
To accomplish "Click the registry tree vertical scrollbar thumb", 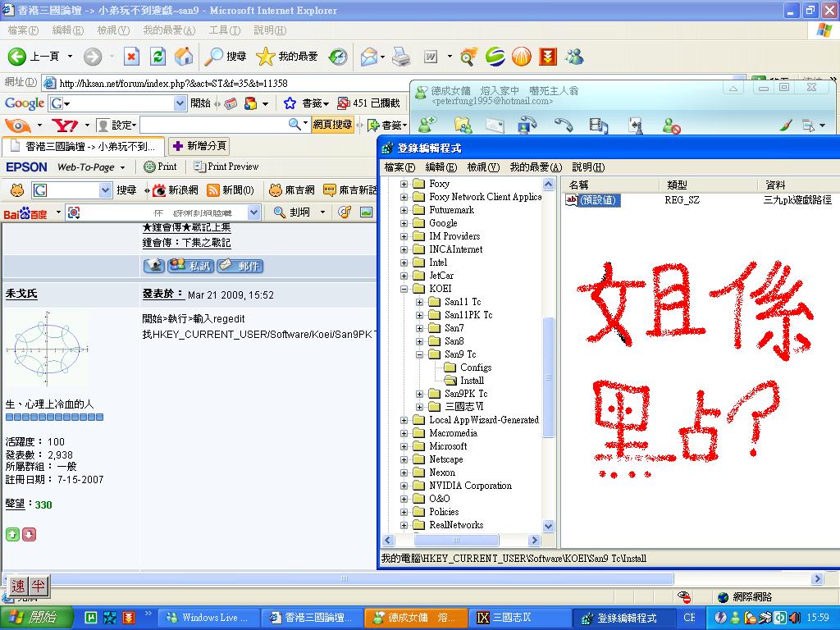I will [x=548, y=377].
